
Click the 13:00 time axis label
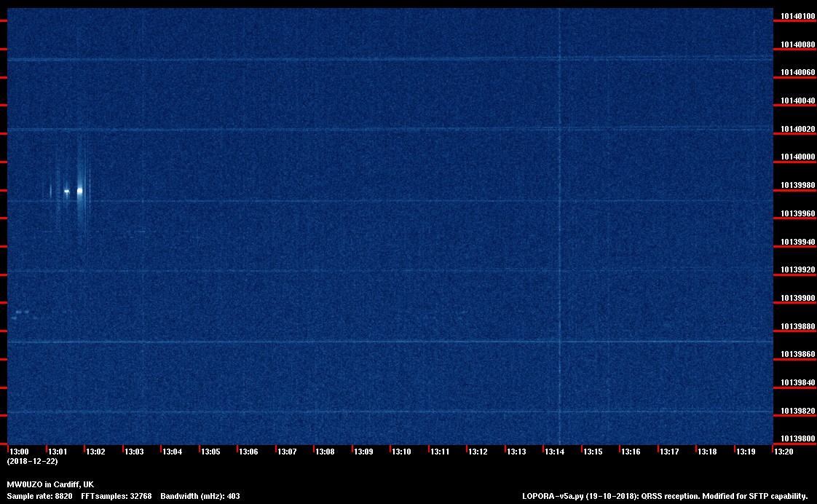pyautogui.click(x=19, y=452)
